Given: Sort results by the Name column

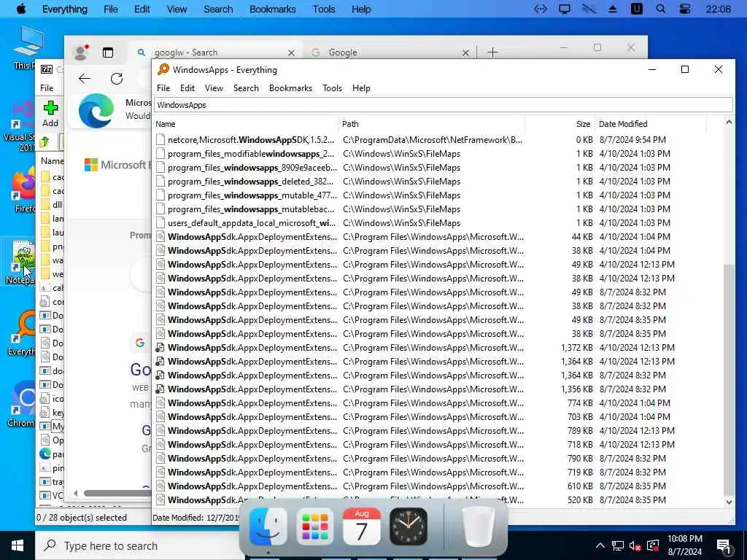Looking at the screenshot, I should (x=246, y=124).
